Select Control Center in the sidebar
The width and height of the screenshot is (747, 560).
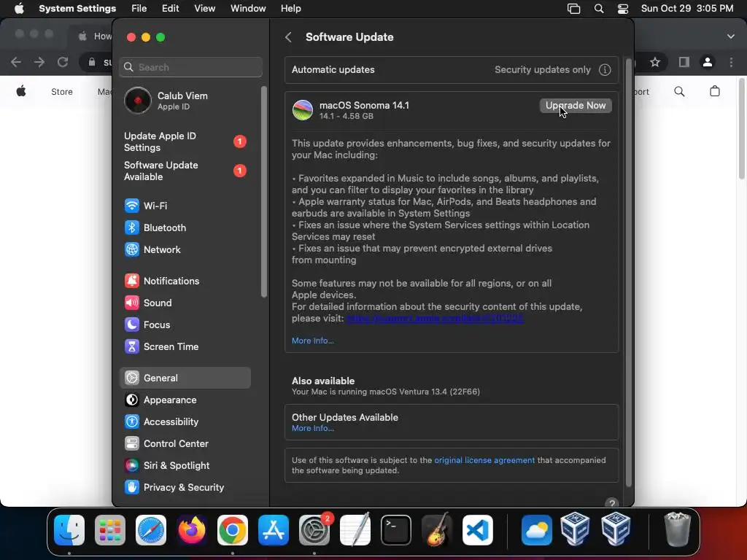coord(185,444)
